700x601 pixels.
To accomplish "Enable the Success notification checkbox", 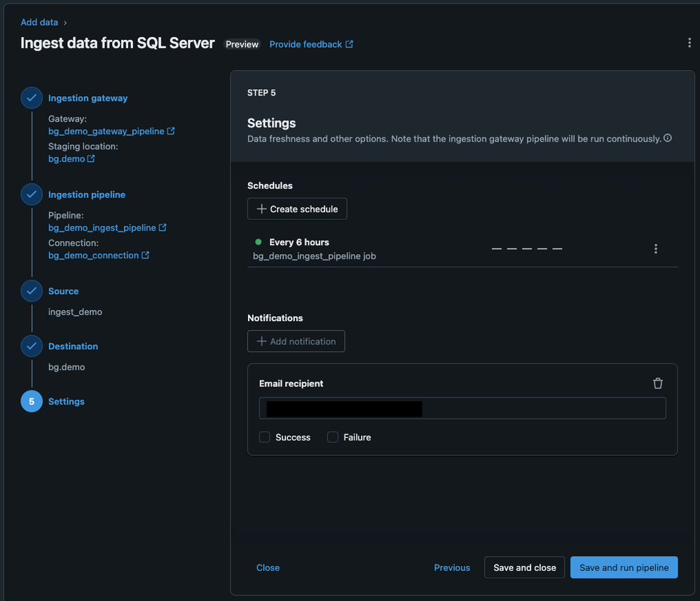I will point(265,437).
